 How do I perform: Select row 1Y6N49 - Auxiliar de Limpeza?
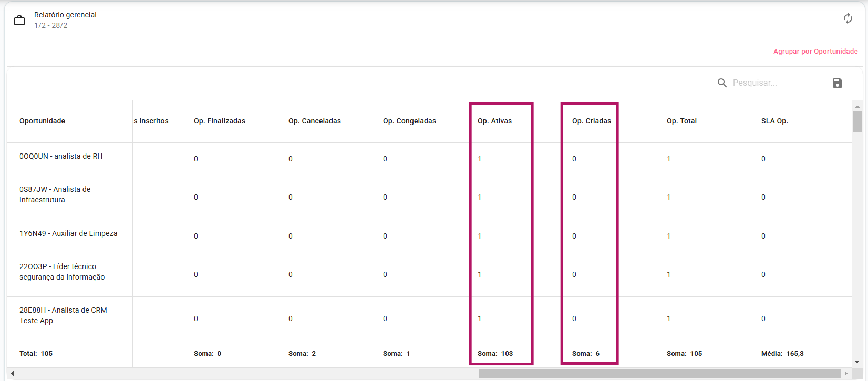point(68,234)
